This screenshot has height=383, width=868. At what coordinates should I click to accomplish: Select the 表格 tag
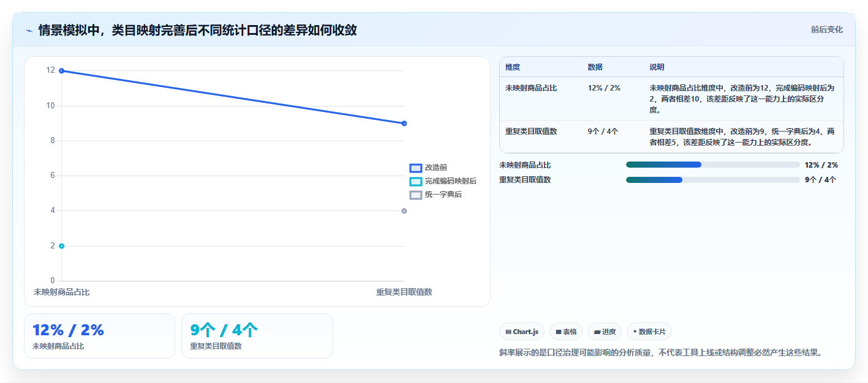[x=566, y=332]
